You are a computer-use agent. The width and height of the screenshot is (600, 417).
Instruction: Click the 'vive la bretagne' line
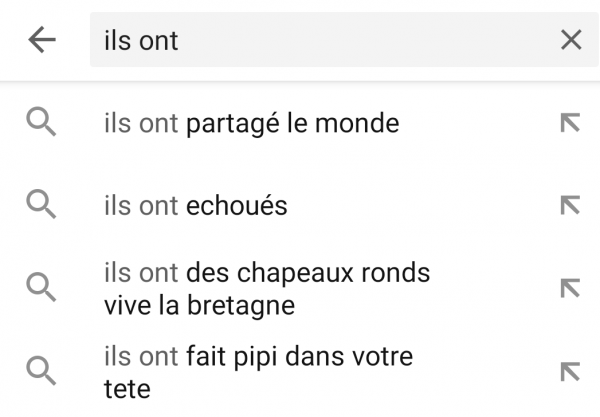[x=199, y=306]
